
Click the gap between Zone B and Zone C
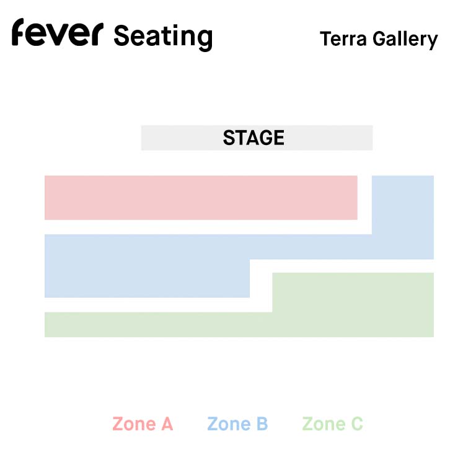(342, 267)
